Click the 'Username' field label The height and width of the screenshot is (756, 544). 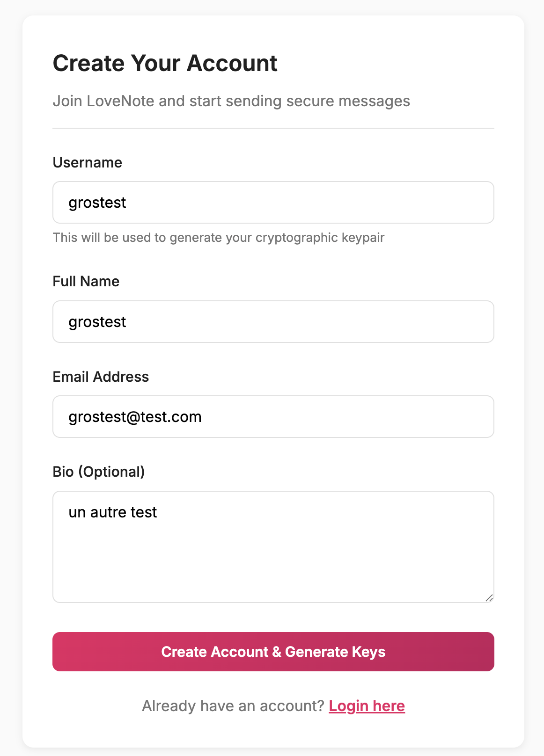click(87, 162)
